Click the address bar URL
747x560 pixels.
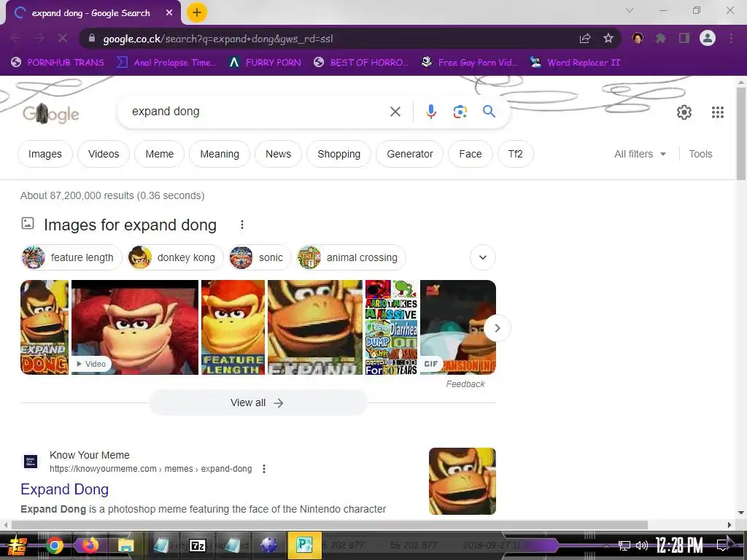click(x=217, y=39)
